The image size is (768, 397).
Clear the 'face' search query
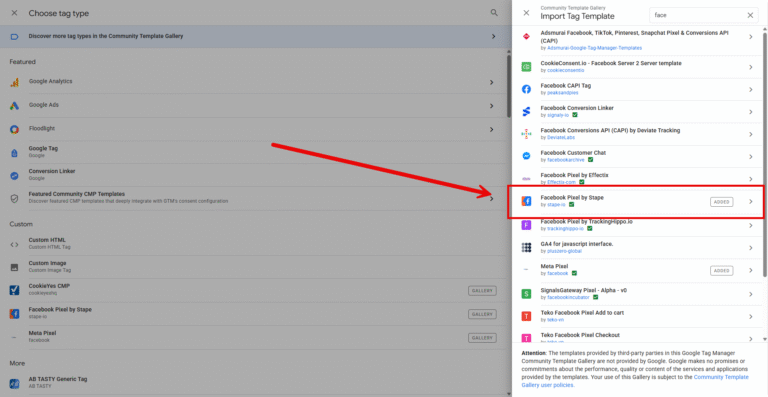pyautogui.click(x=750, y=15)
